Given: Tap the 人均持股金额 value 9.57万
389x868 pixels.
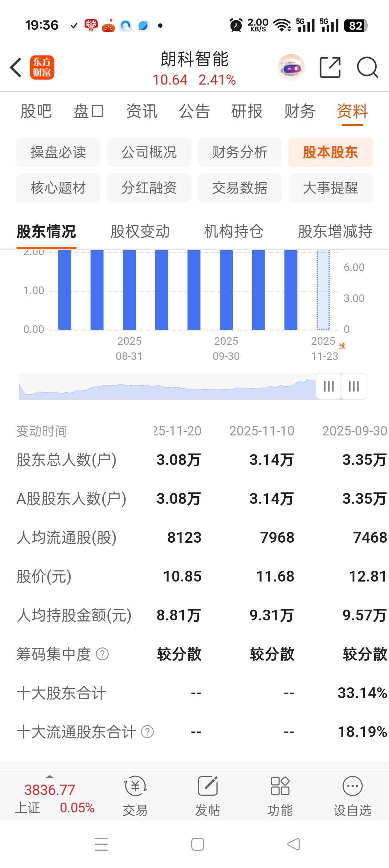Looking at the screenshot, I should (365, 615).
